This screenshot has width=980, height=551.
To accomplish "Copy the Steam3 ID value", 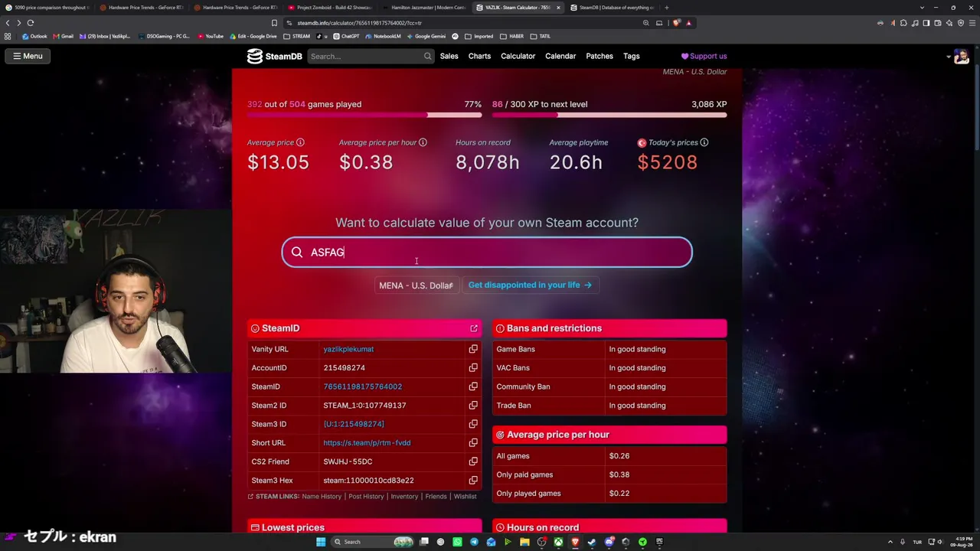I will click(x=473, y=424).
